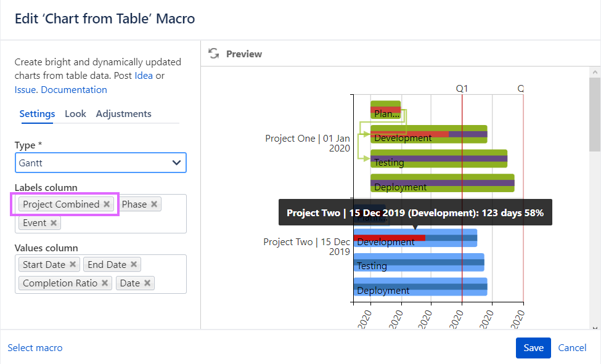601x364 pixels.
Task: Remove the Project Combined label tag
Action: pyautogui.click(x=107, y=204)
